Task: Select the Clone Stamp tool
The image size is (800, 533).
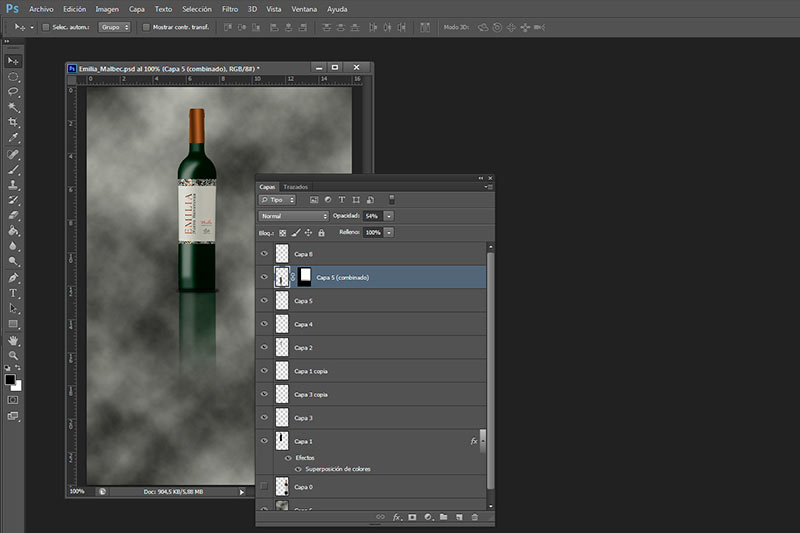Action: click(x=13, y=185)
